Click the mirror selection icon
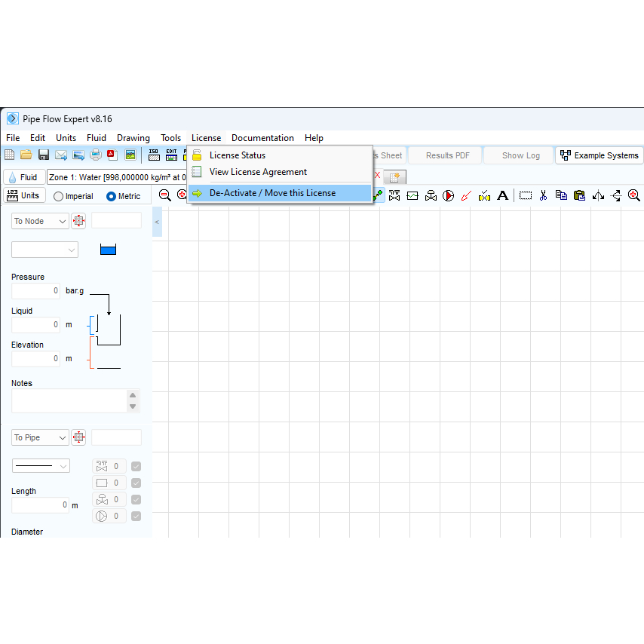 598,195
